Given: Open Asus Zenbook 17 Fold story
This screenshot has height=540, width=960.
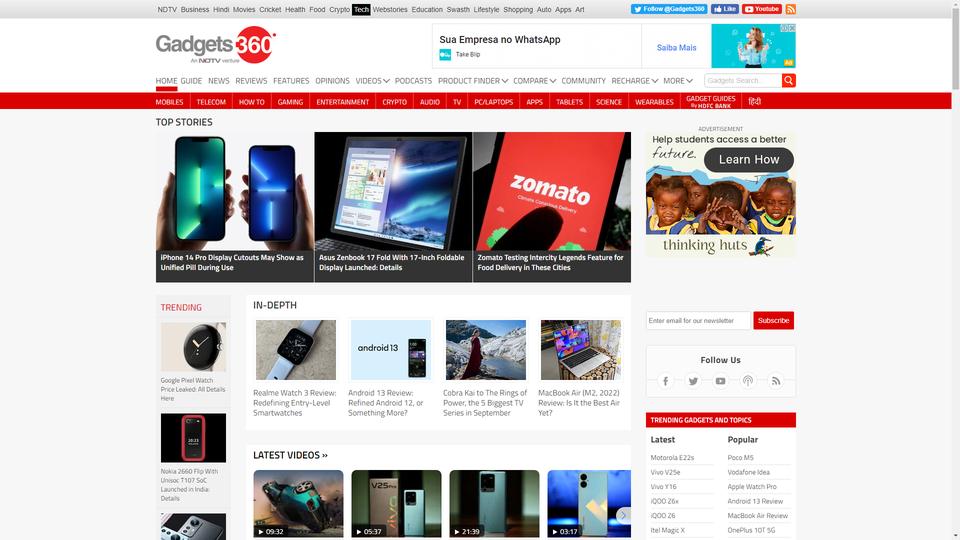Looking at the screenshot, I should (x=393, y=207).
